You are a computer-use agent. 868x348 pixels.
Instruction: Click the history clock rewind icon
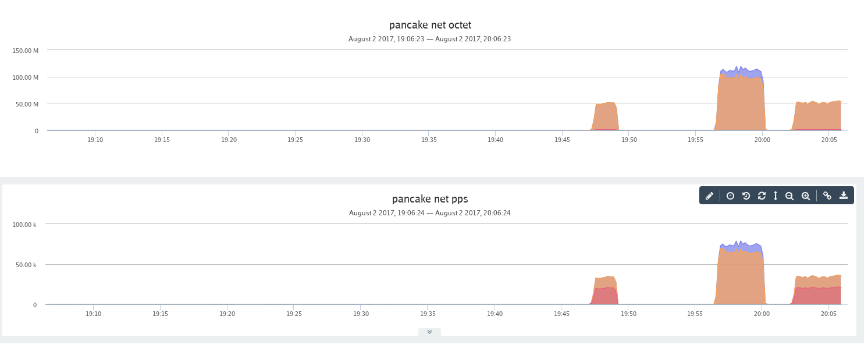point(746,196)
